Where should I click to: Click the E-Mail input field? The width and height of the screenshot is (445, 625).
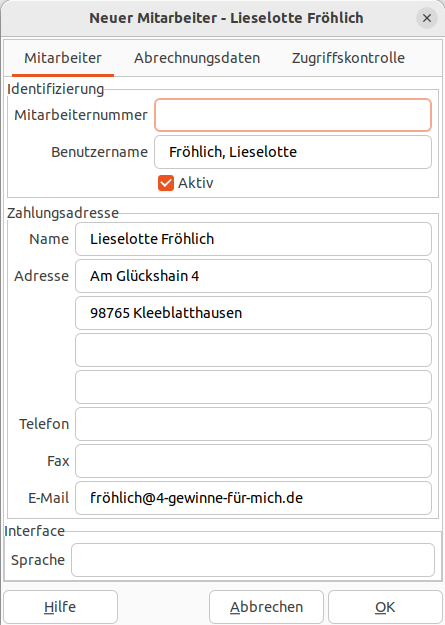coord(253,498)
